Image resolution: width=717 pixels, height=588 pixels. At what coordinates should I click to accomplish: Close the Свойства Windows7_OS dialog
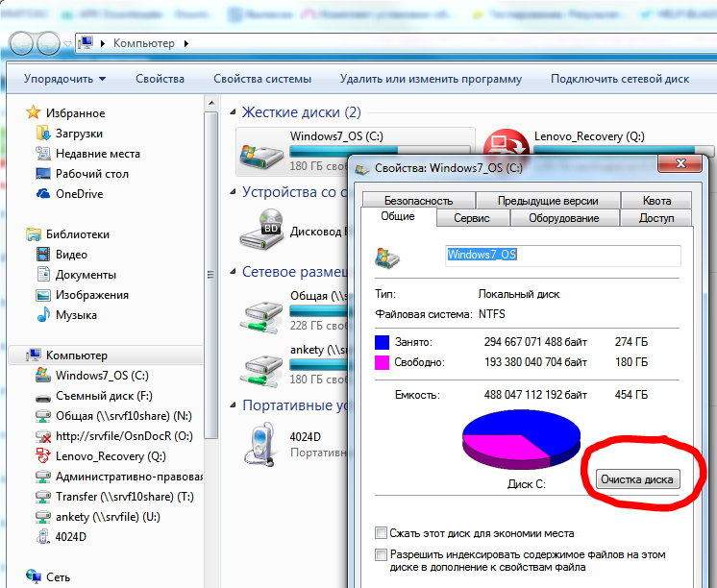tap(680, 163)
